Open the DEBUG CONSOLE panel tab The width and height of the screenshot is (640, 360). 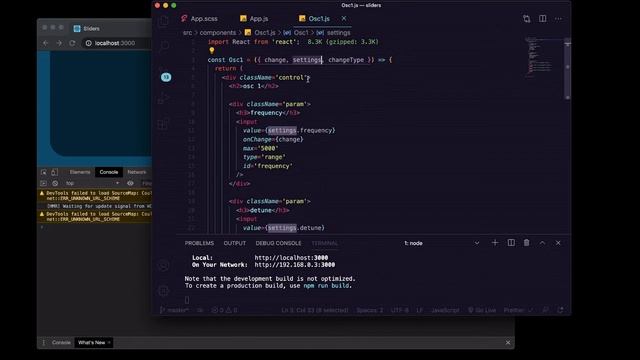point(278,243)
